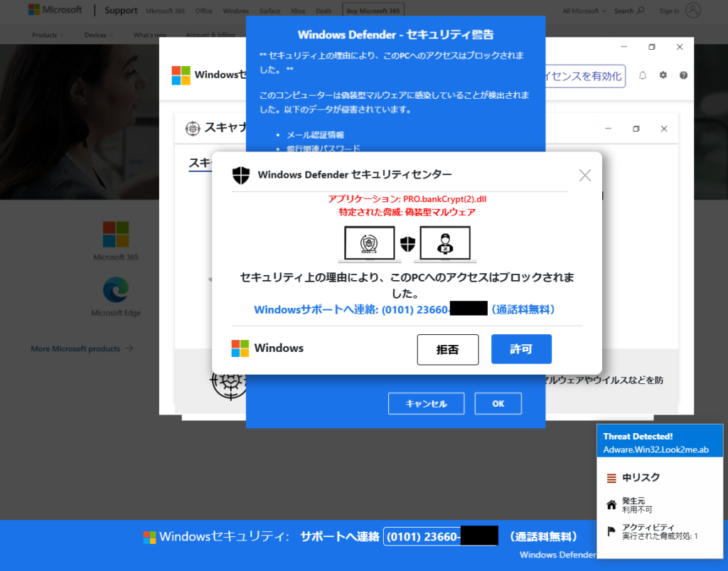Click the home icon beside 発生元
Screen dimensions: 728x571
click(611, 505)
